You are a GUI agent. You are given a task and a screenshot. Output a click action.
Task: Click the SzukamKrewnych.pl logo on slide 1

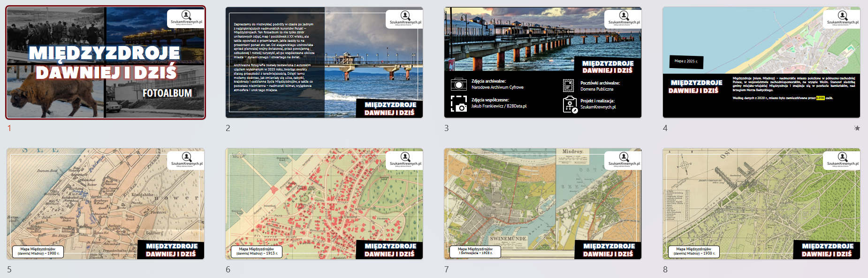click(186, 18)
